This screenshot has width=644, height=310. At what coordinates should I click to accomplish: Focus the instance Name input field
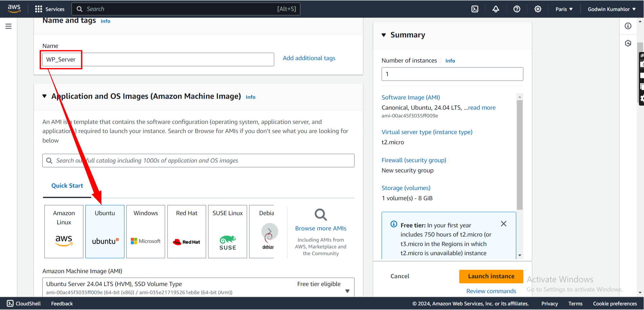(x=158, y=59)
